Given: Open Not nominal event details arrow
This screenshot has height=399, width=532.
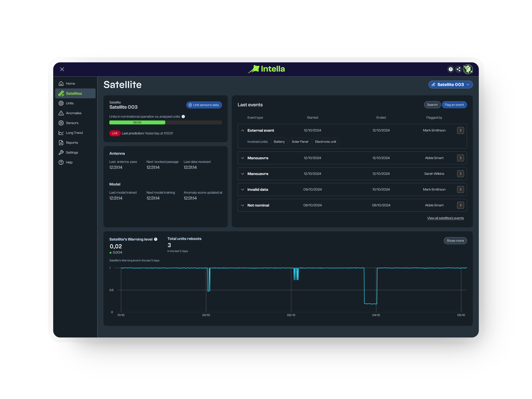Looking at the screenshot, I should 460,205.
